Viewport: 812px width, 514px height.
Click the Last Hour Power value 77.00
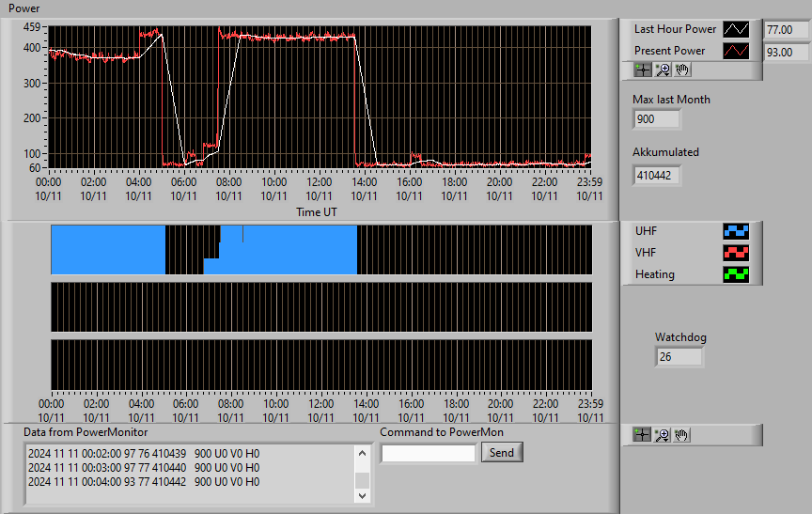[x=786, y=29]
